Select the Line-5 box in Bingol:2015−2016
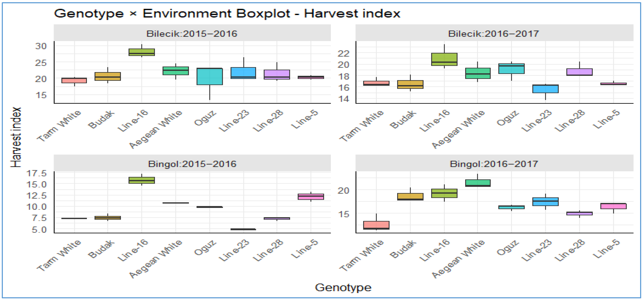 coord(311,197)
